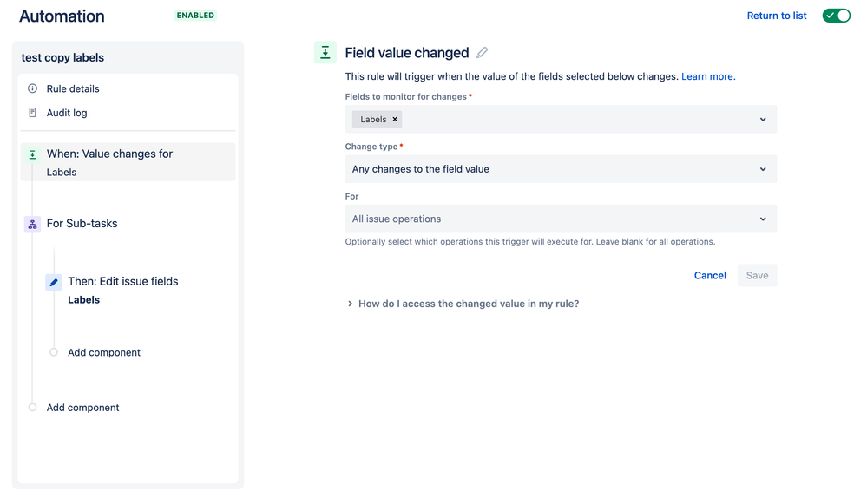Click the purple Sub-tasks branch icon
The width and height of the screenshot is (867, 504).
point(33,225)
